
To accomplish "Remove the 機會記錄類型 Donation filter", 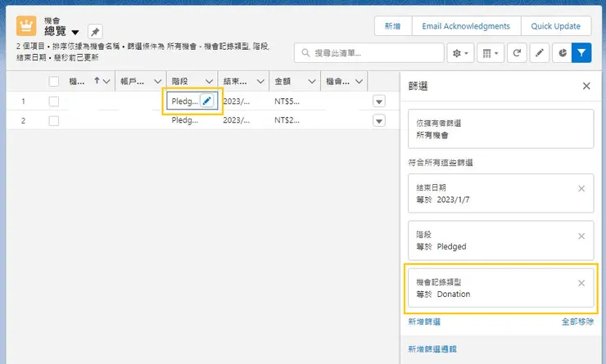I will pyautogui.click(x=581, y=283).
